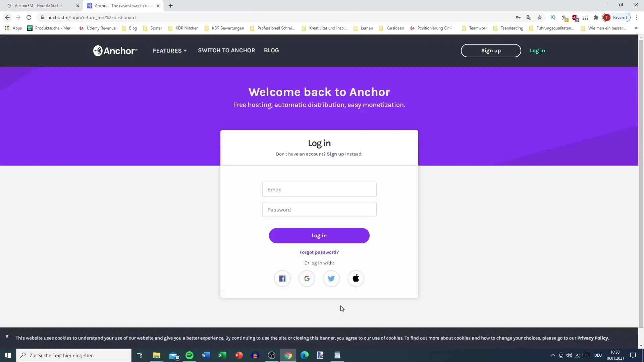This screenshot has width=644, height=362.
Task: Open the Chrome three-dot menu
Action: pos(637,17)
